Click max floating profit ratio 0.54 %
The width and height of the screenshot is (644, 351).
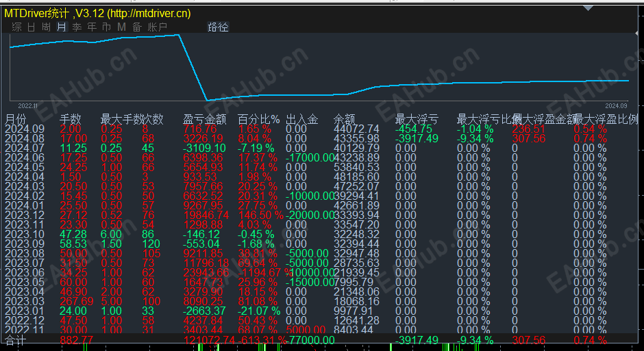(590, 129)
